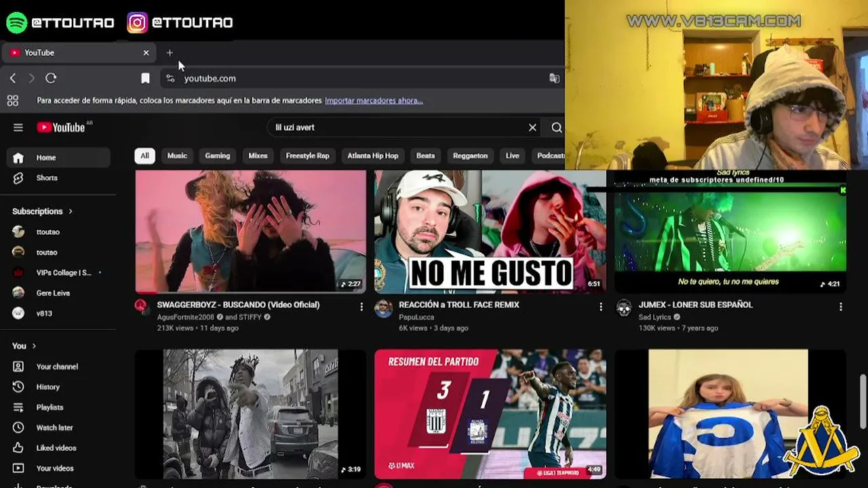Screen dimensions: 868x488
Task: Select the Live filter chip
Action: click(513, 156)
